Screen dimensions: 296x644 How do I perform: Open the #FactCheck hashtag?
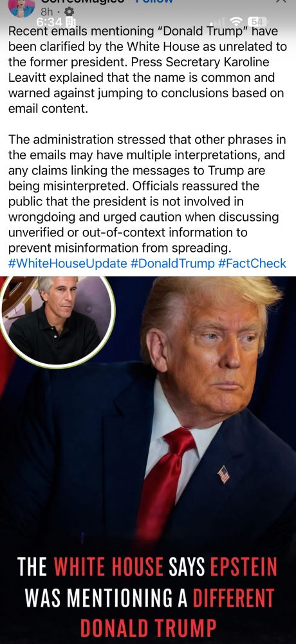tap(252, 263)
